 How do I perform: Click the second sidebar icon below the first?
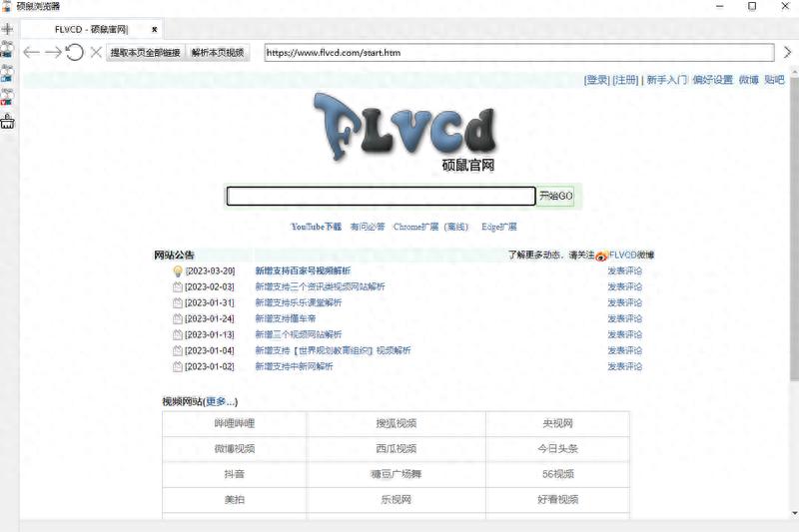pos(7,73)
